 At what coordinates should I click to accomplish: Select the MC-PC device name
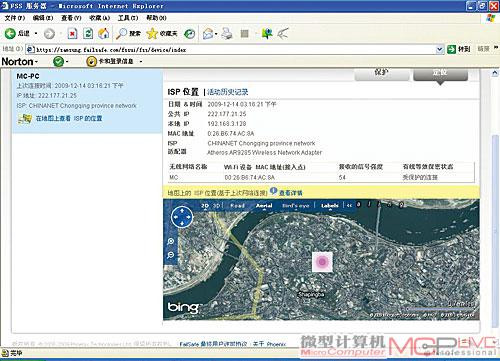pos(28,76)
